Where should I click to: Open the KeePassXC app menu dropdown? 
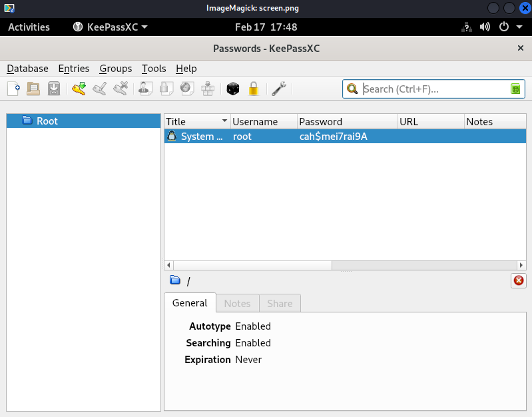click(x=111, y=27)
